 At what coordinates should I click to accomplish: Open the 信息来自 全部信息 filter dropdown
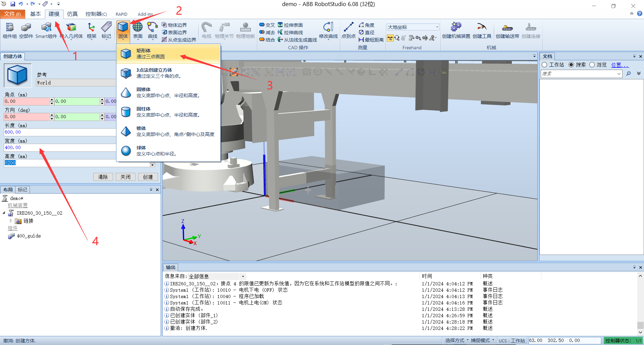click(243, 277)
